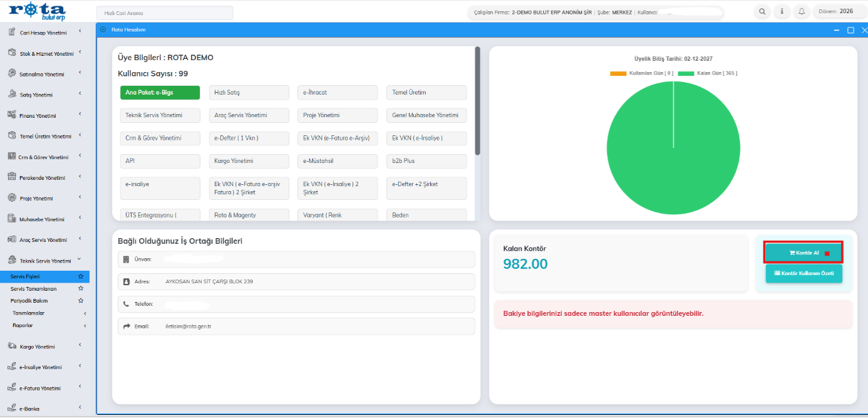Expand the Raporlar submenu arrow

pyautogui.click(x=85, y=325)
